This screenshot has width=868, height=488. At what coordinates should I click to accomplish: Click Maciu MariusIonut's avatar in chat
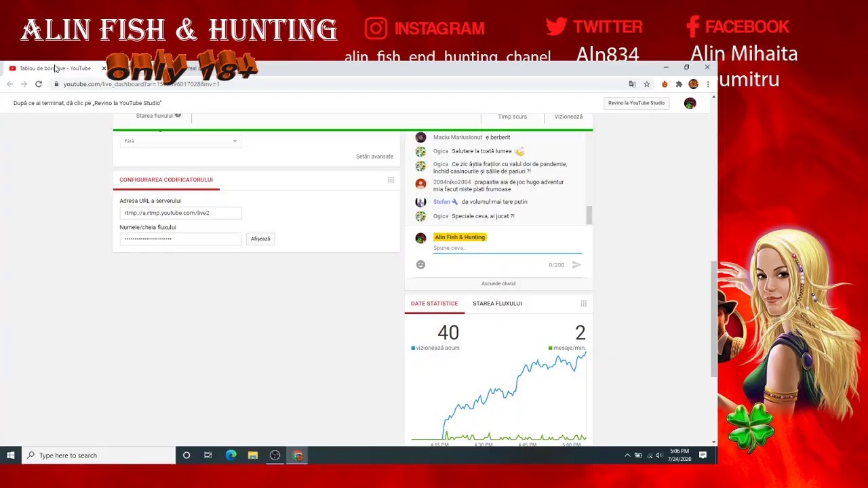click(420, 137)
